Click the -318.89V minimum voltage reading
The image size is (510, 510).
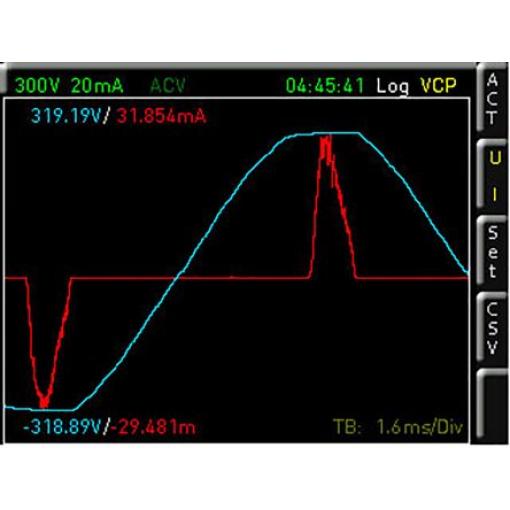click(62, 426)
